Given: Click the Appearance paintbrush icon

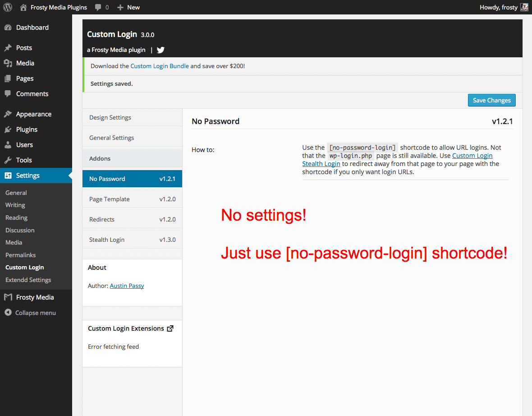Looking at the screenshot, I should 8,114.
